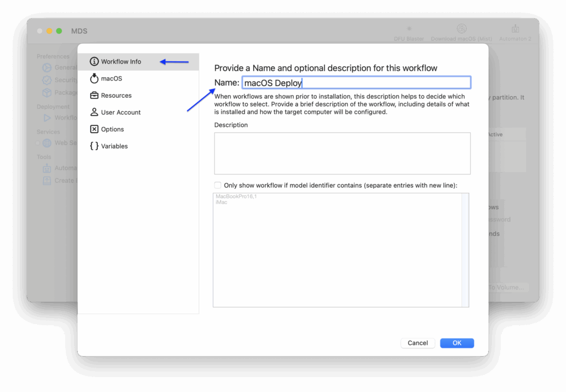Switch to the Resources section
This screenshot has width=566, height=392.
click(138, 96)
